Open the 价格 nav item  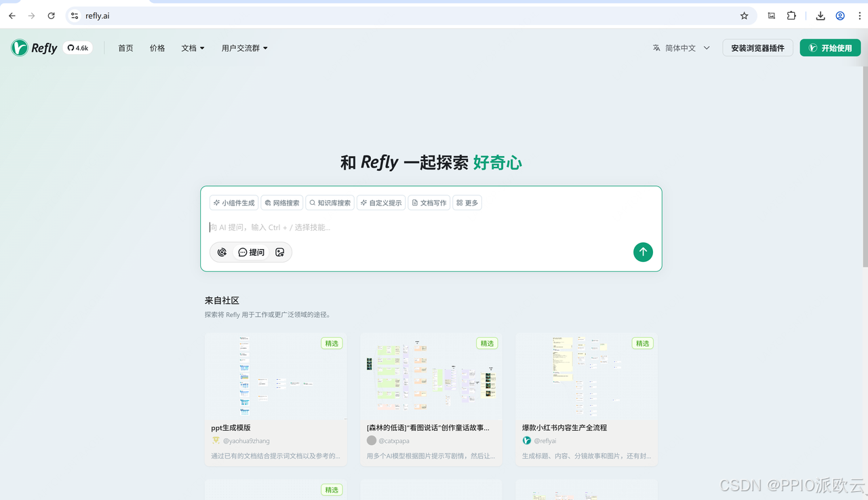(x=157, y=48)
